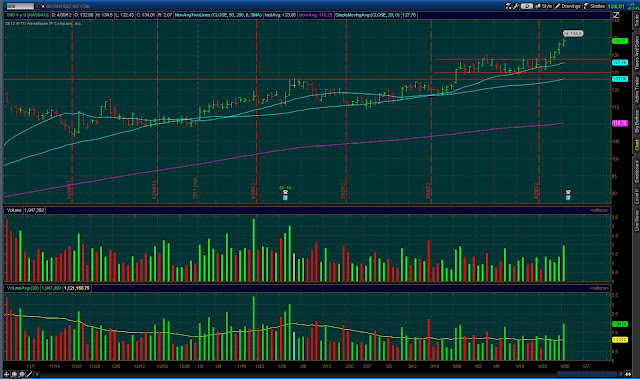Click the magenta slowAvg price swatch

(620, 123)
